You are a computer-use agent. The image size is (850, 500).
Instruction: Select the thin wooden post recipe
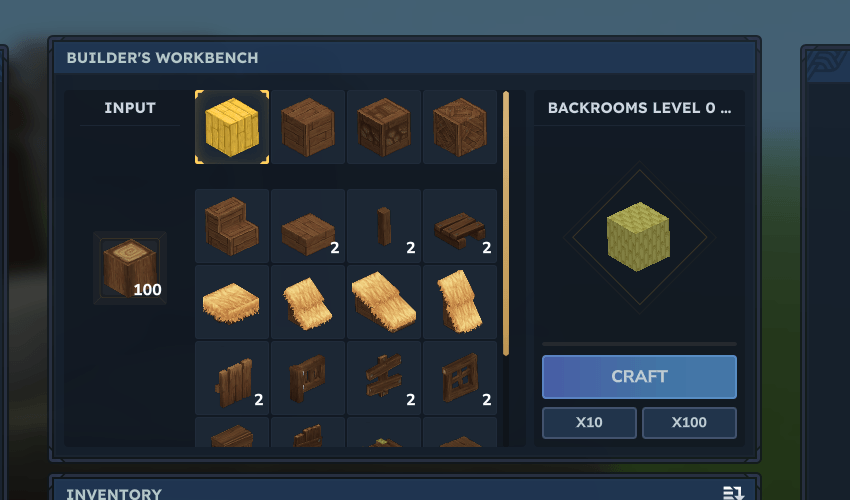click(384, 226)
